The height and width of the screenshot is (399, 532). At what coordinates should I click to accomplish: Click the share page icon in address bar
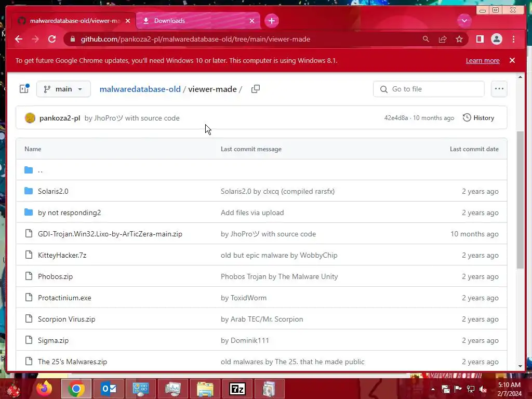tap(443, 39)
